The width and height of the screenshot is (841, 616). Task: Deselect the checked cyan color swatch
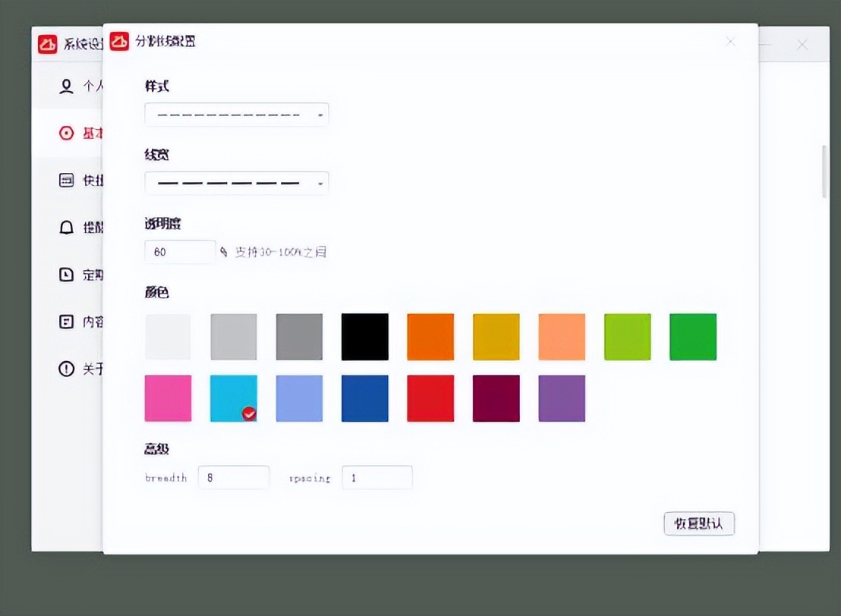click(x=233, y=398)
